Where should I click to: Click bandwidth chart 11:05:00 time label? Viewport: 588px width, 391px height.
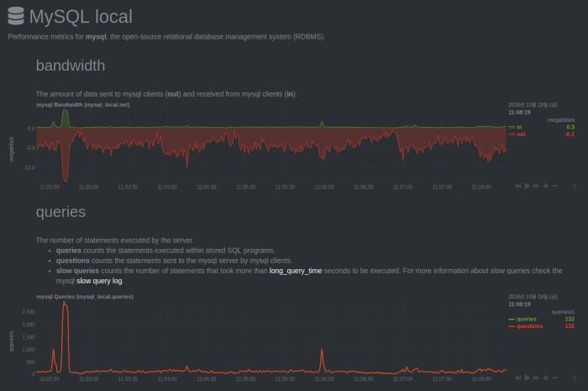tap(245, 187)
